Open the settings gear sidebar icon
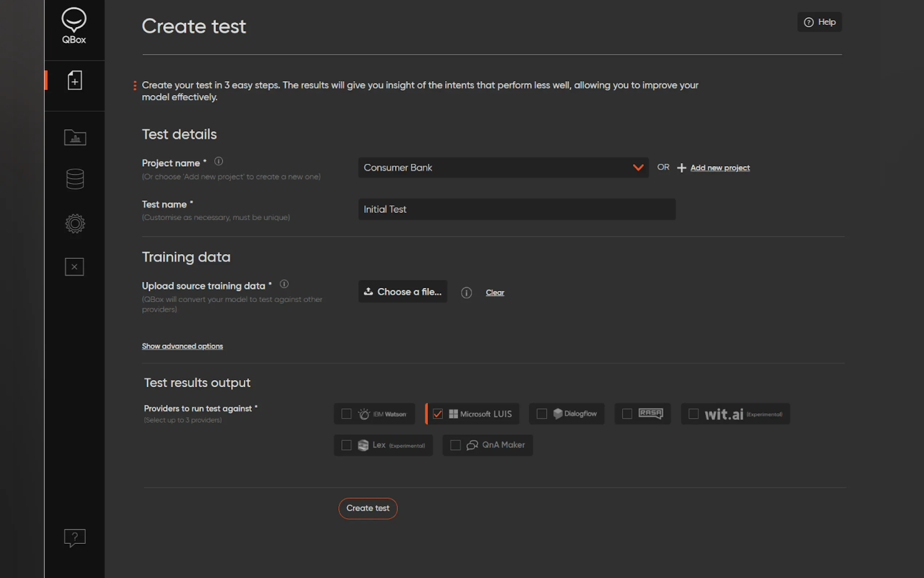The image size is (924, 578). (75, 223)
